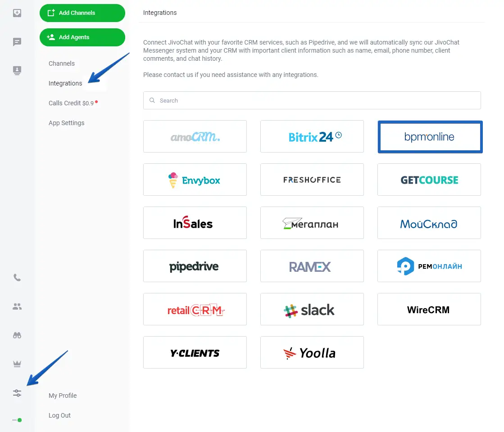504x432 pixels.
Task: Select the bpmonline integration card
Action: click(430, 137)
